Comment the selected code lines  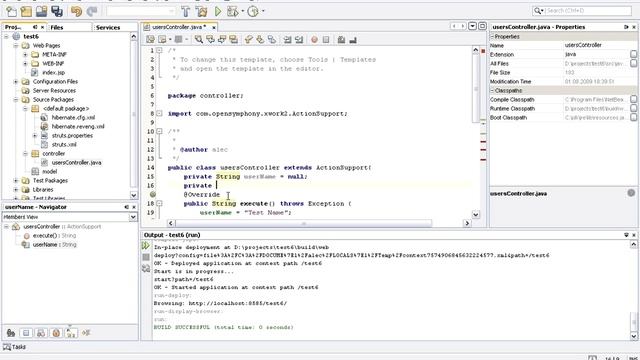[x=341, y=39]
